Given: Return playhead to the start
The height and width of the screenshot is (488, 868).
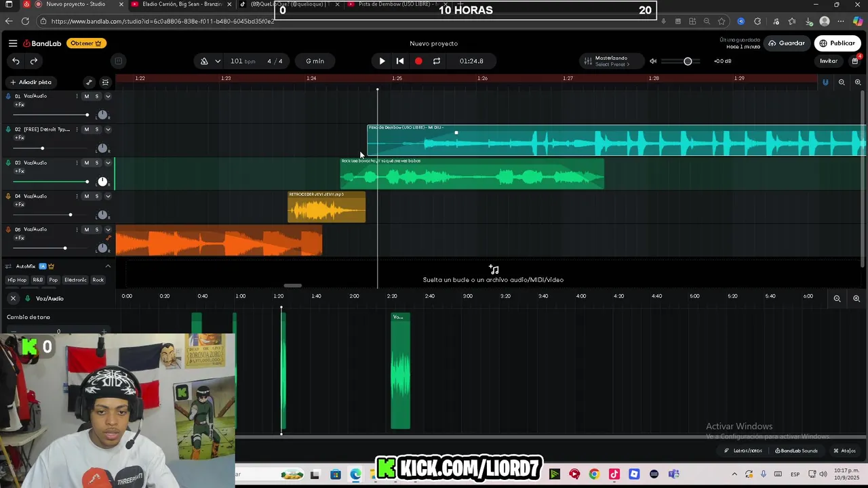Looking at the screenshot, I should tap(400, 61).
